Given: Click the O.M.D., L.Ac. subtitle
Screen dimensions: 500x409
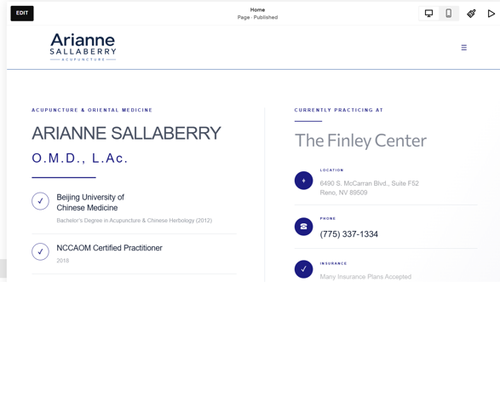Looking at the screenshot, I should click(80, 158).
